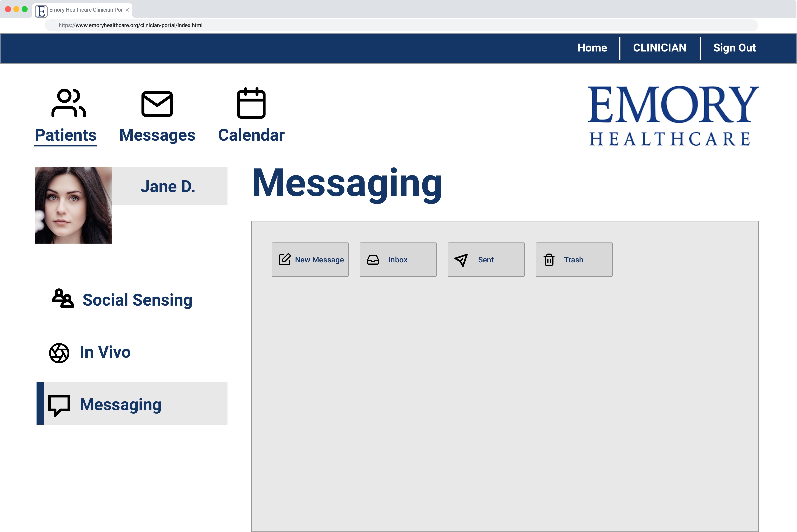
Task: Click the browser address bar URL
Action: (x=131, y=25)
